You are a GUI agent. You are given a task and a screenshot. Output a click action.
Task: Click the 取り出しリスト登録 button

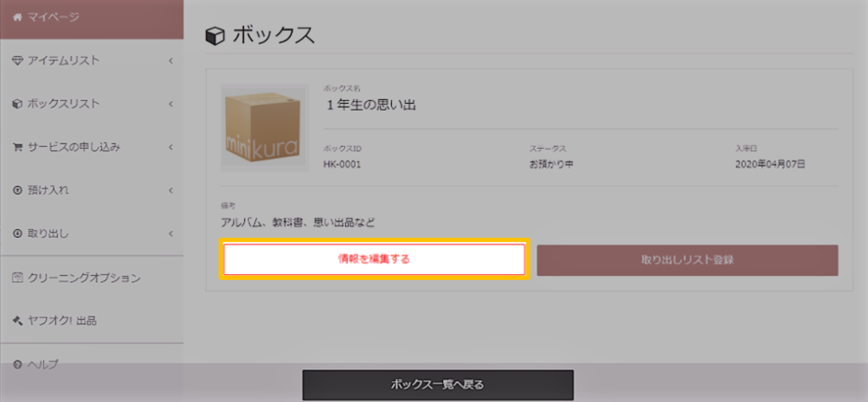pyautogui.click(x=687, y=260)
